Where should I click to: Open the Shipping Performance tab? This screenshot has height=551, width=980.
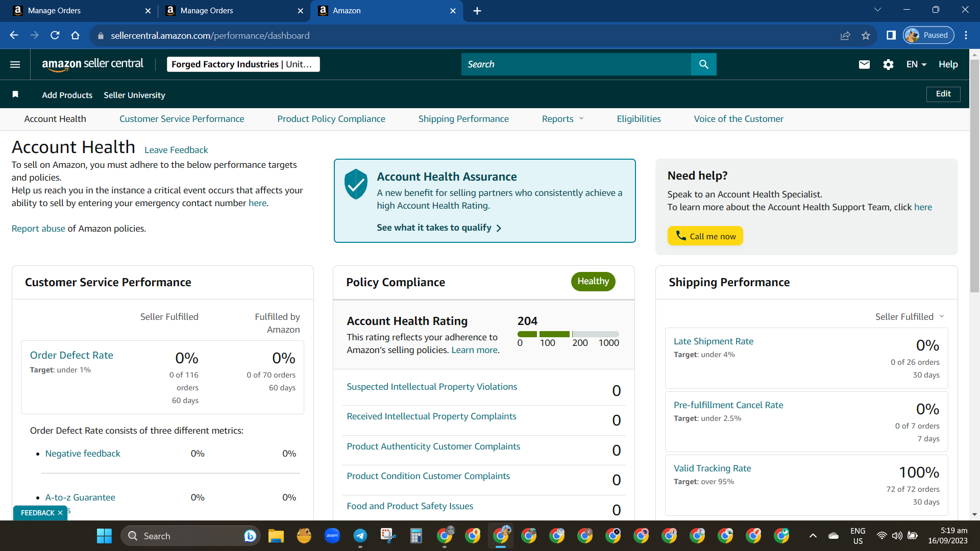[x=463, y=119]
